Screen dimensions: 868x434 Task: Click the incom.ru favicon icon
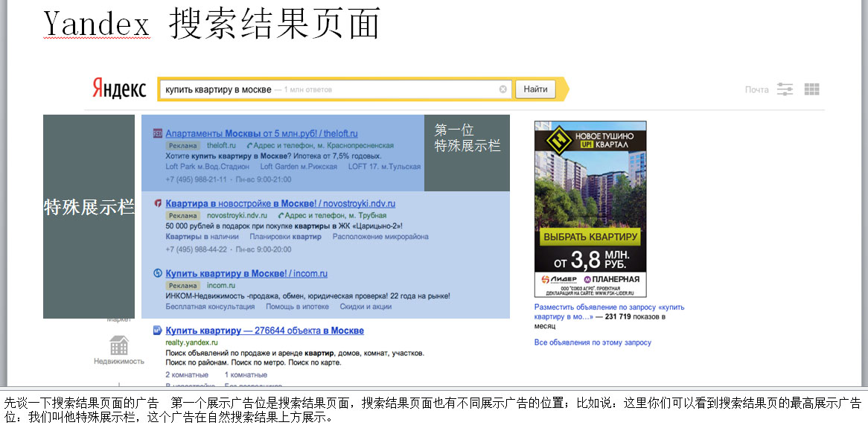(x=157, y=273)
